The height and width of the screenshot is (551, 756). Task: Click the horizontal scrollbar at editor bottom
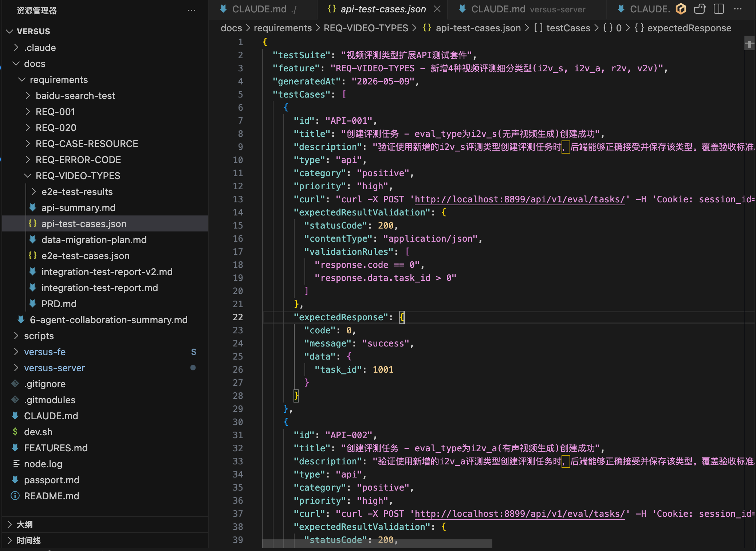pos(377,543)
